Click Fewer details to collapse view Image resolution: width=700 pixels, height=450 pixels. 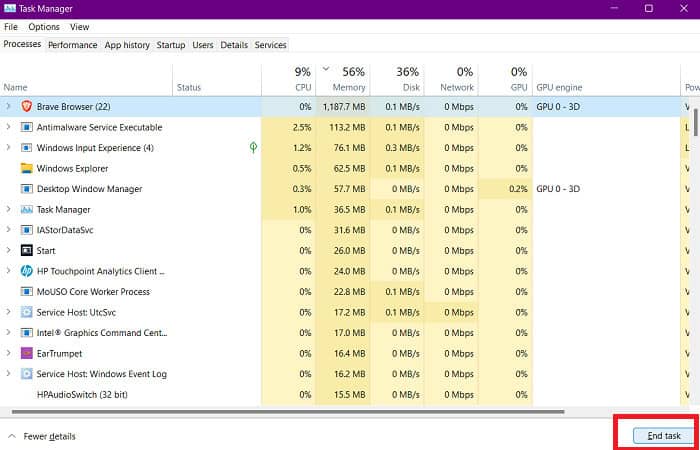pyautogui.click(x=42, y=436)
